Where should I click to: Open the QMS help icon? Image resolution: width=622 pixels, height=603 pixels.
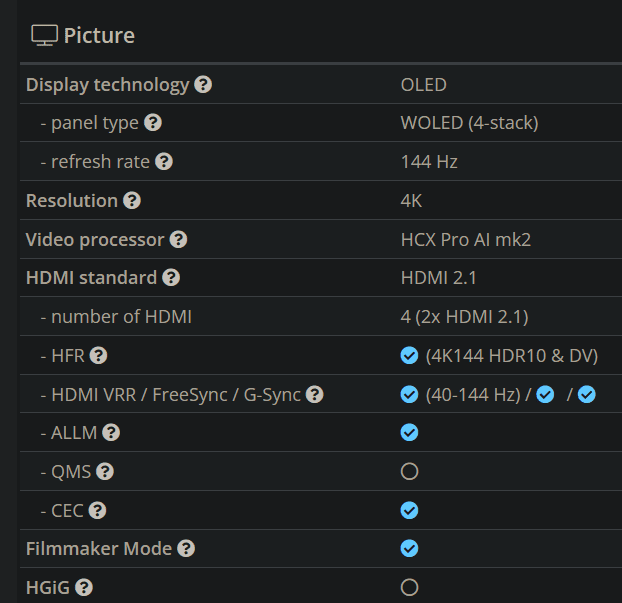pos(105,471)
